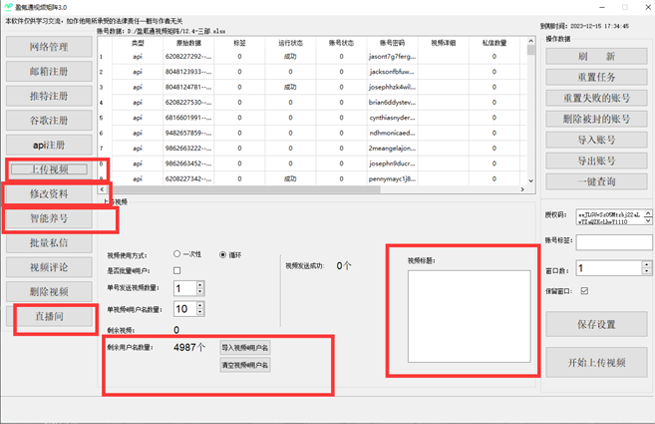Select the 循环 video usage option
This screenshot has width=655, height=424.
[224, 253]
